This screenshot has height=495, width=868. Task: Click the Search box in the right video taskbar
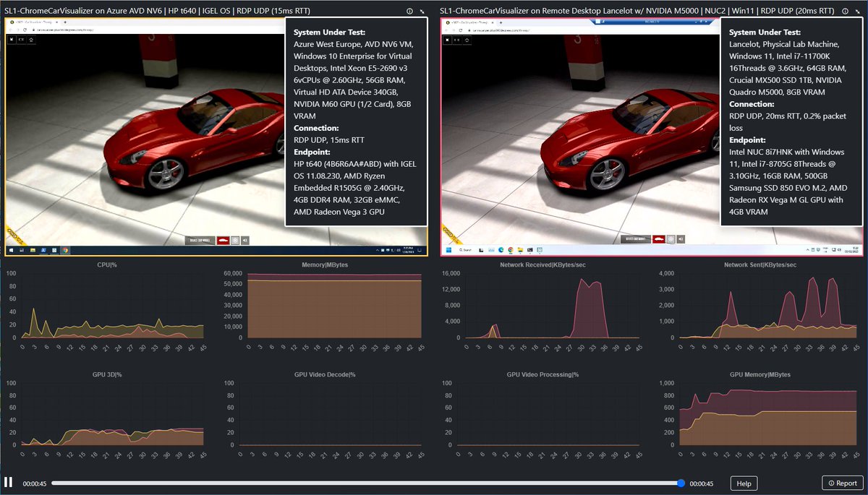[465, 250]
